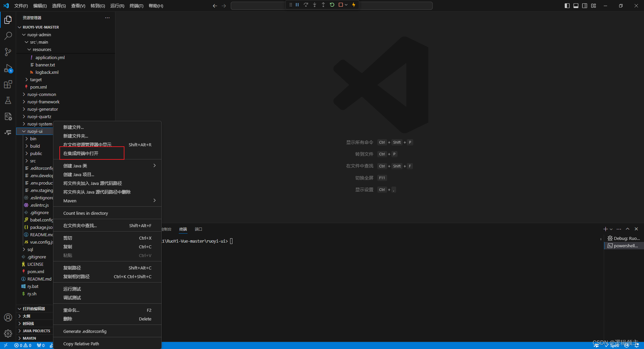Choose 在集成终端中打开 from context menu
This screenshot has height=349, width=644.
pos(107,153)
